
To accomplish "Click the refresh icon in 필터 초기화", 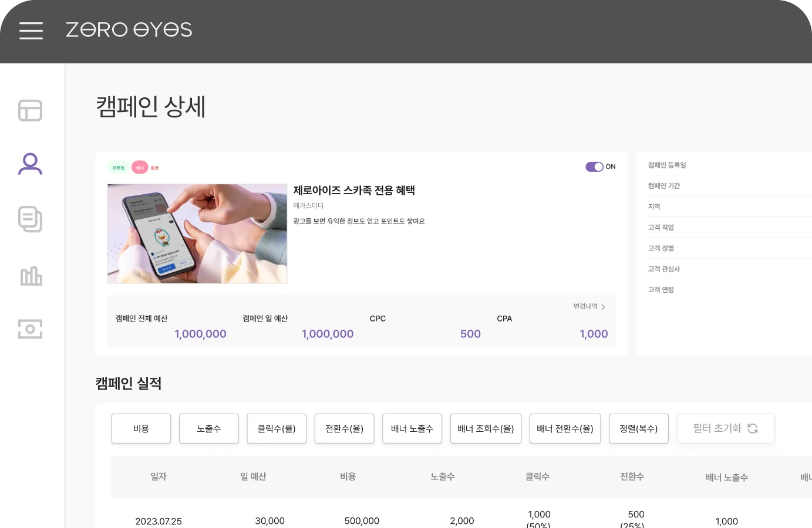I will (753, 429).
